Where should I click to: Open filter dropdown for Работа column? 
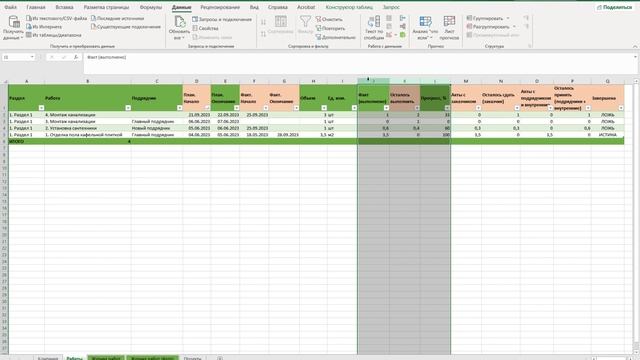(x=128, y=108)
